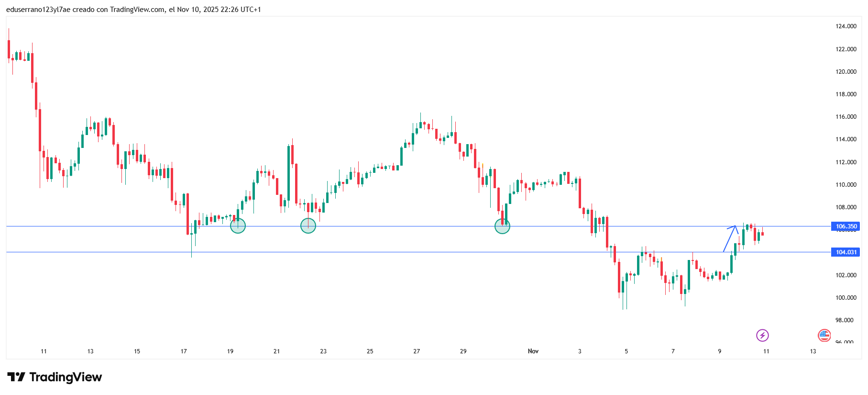The height and width of the screenshot is (395, 868).
Task: Click the 100.000 price scale label
Action: click(x=846, y=298)
